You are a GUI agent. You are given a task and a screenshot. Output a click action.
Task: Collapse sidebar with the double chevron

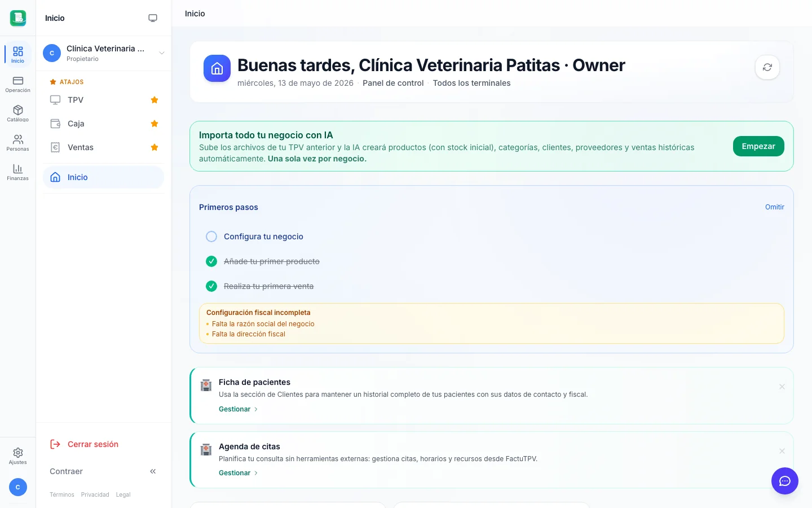153,471
